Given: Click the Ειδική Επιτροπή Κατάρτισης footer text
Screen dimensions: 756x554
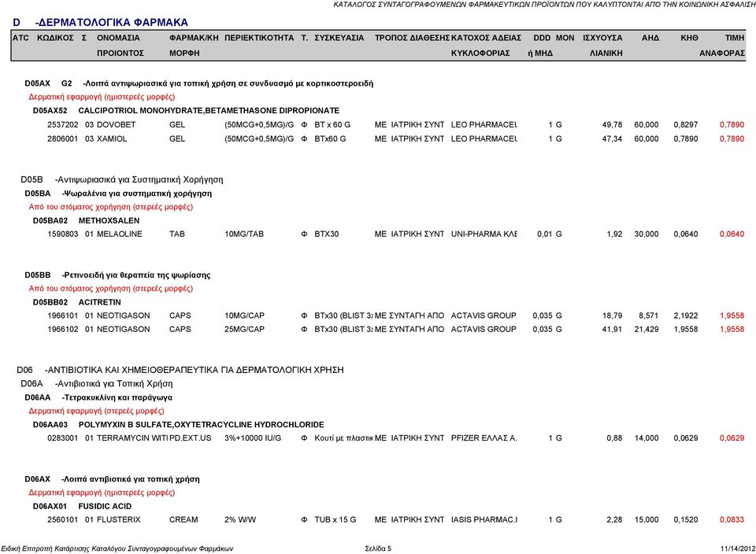Looking at the screenshot, I should click(117, 548).
